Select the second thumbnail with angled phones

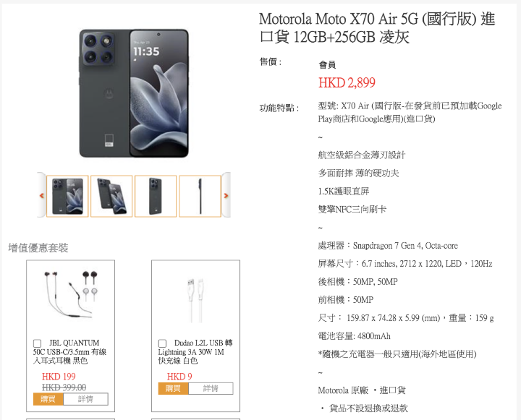pyautogui.click(x=111, y=196)
